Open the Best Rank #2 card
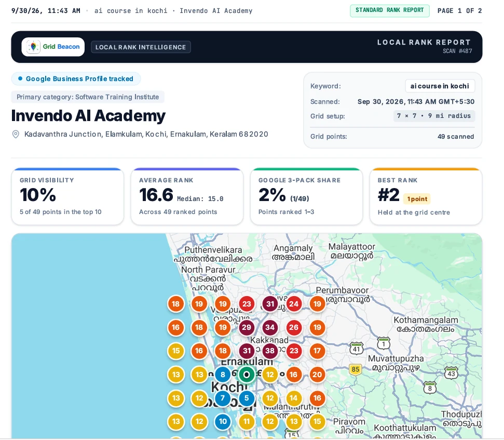504x440 pixels. (426, 196)
